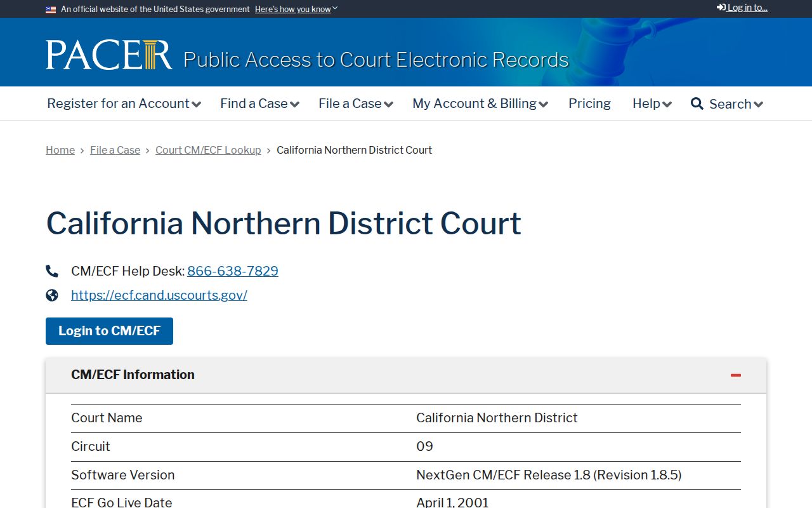Call help desk number 866-638-7829
The height and width of the screenshot is (508, 812).
click(233, 271)
